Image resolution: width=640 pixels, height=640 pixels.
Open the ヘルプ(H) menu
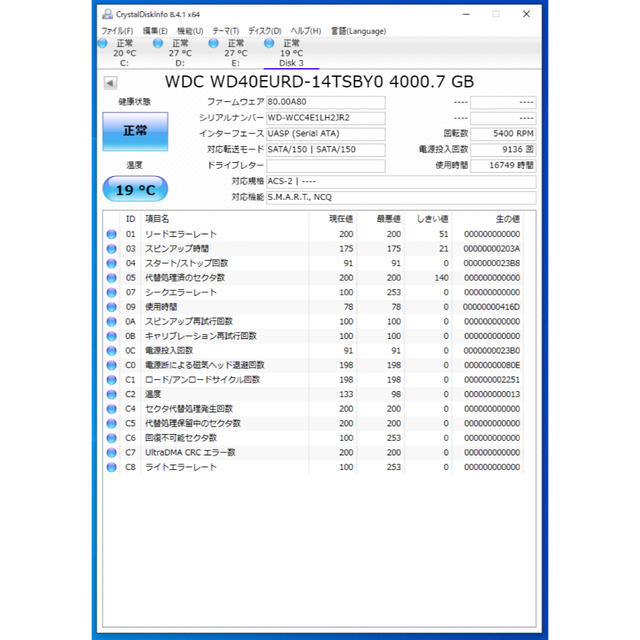pyautogui.click(x=306, y=31)
